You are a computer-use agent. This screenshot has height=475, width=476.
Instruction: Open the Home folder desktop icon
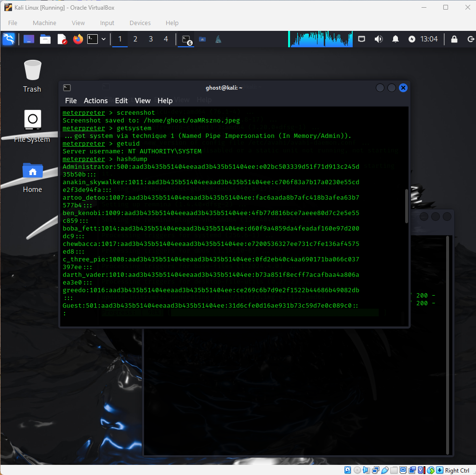pyautogui.click(x=32, y=178)
